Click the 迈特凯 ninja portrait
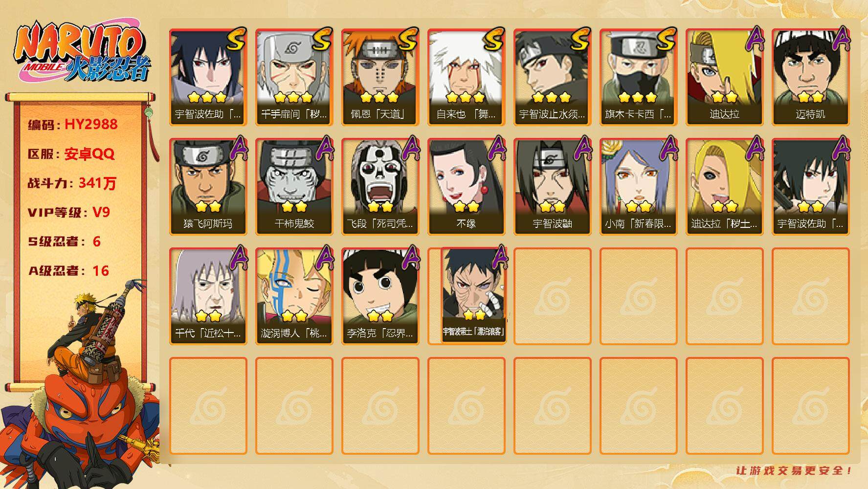 click(x=810, y=77)
